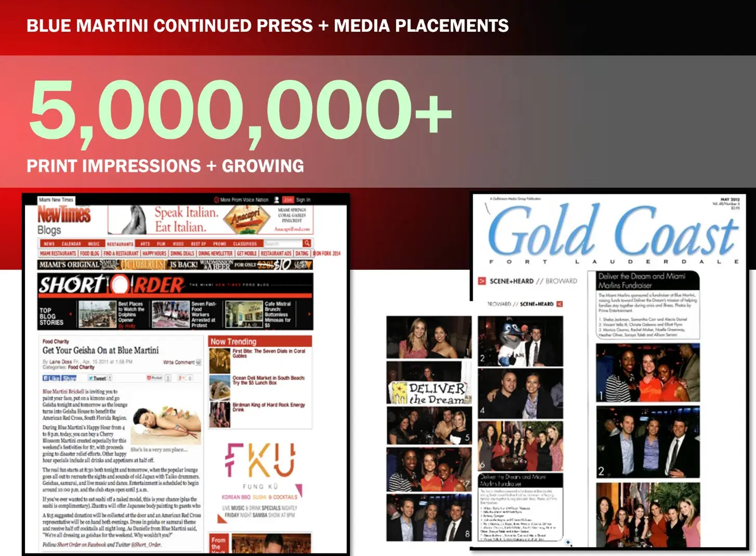Click the Google +1 button
This screenshot has width=756, height=556.
pos(182,378)
